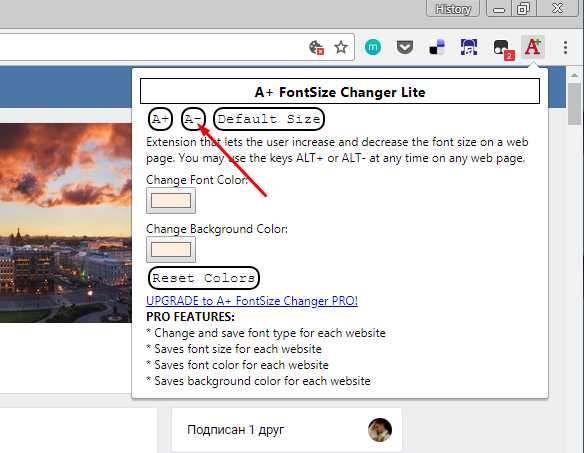Open the Change Background Color swatch

click(171, 250)
